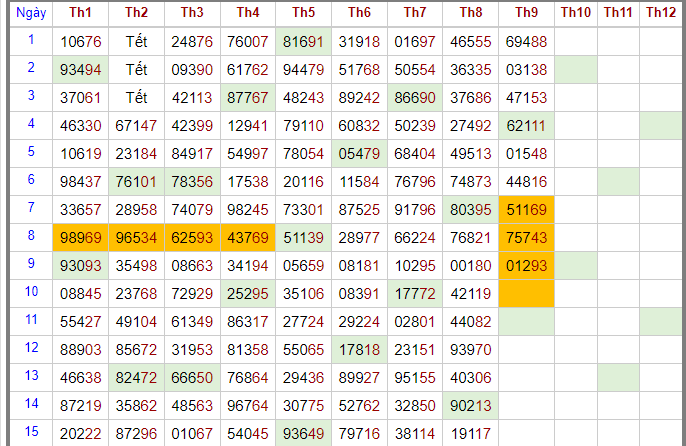686x446 pixels.
Task: Click day 1 row label
Action: (x=30, y=41)
